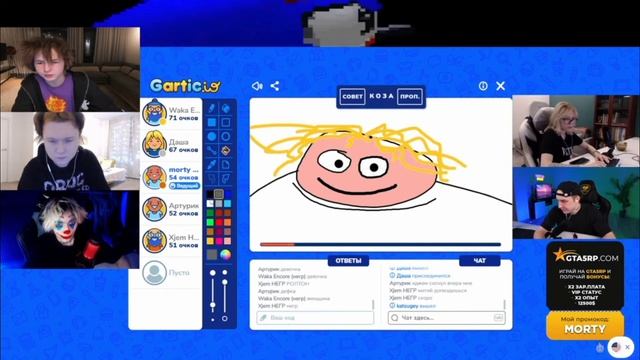
Task: Click the drawing canvas with the face
Action: click(381, 174)
